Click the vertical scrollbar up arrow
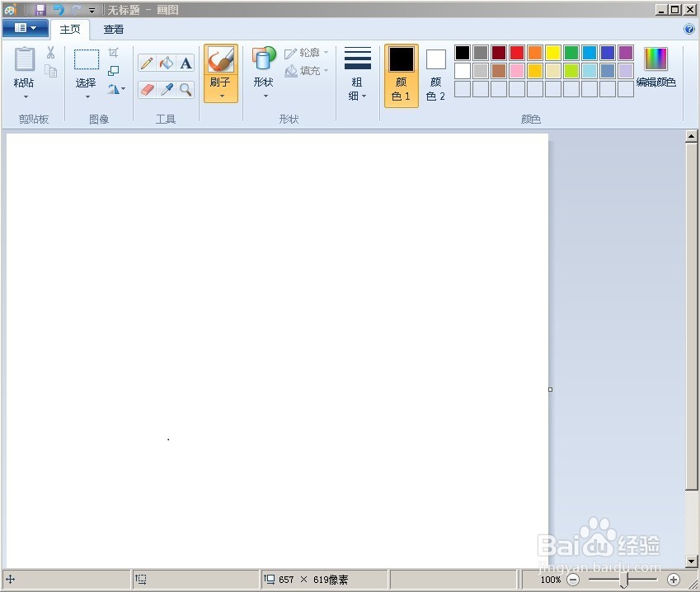The height and width of the screenshot is (592, 700). coord(691,136)
